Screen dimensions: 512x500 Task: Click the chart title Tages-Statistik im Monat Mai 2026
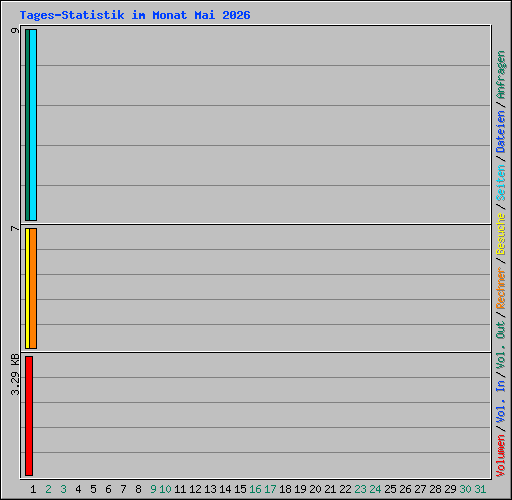click(135, 15)
